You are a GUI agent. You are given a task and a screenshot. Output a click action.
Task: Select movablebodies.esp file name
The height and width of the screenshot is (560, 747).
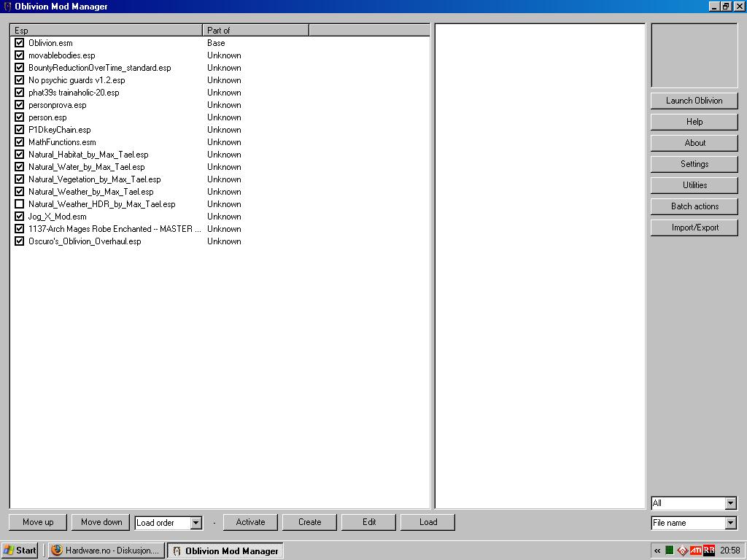pos(62,55)
